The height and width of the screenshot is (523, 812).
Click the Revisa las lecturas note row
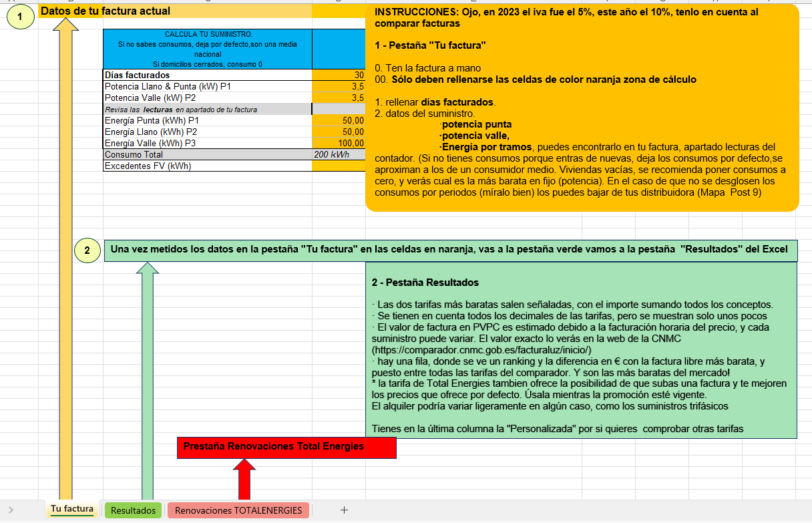coord(208,109)
